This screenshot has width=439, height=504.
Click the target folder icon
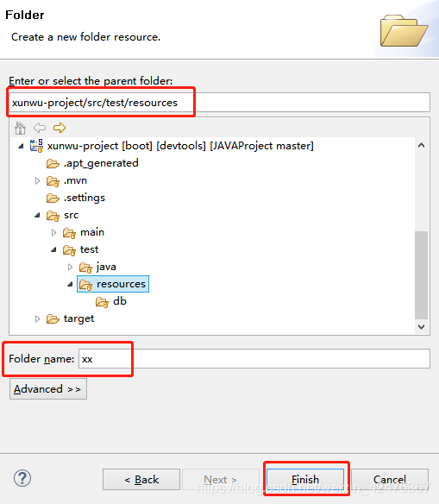click(53, 318)
